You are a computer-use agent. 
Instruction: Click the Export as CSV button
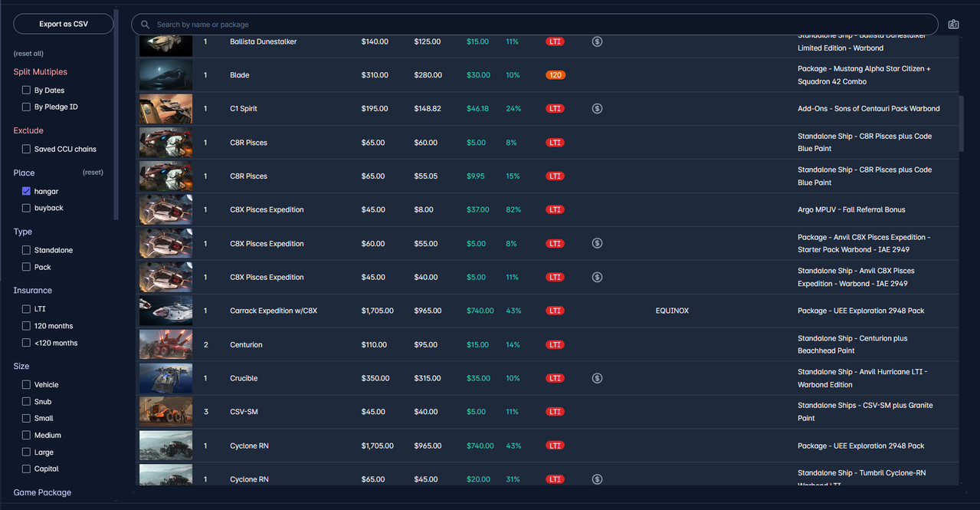pos(64,24)
